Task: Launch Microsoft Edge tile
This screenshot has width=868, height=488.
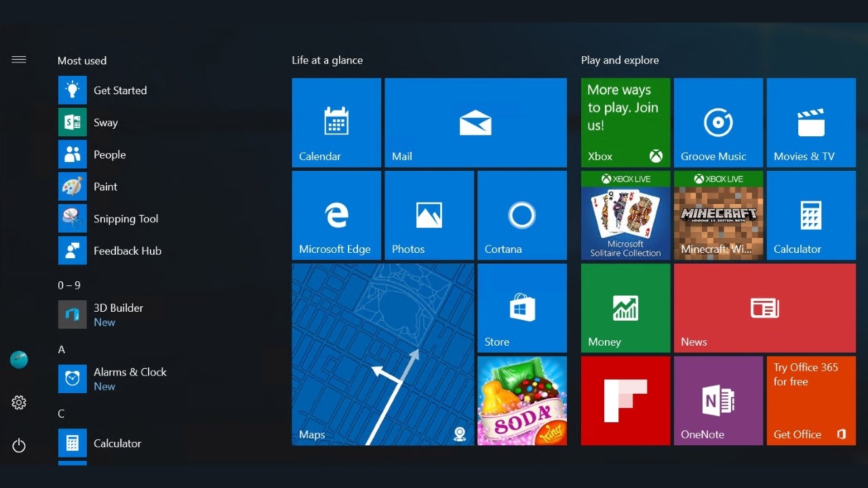Action: coord(336,215)
